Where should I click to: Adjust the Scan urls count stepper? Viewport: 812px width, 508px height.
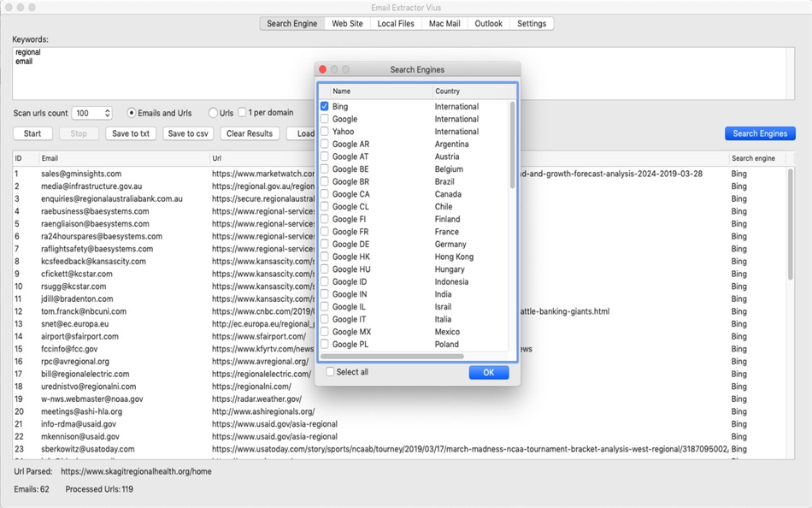pyautogui.click(x=107, y=113)
